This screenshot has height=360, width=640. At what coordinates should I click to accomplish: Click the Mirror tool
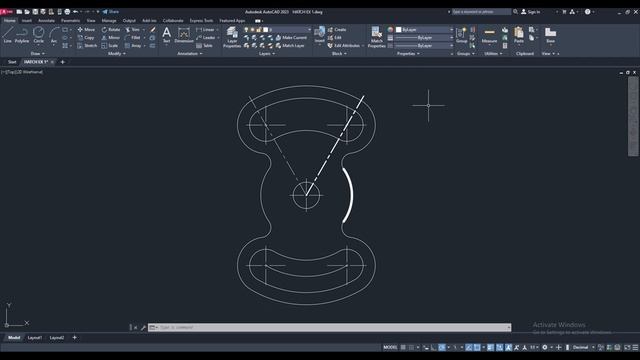tap(111, 38)
